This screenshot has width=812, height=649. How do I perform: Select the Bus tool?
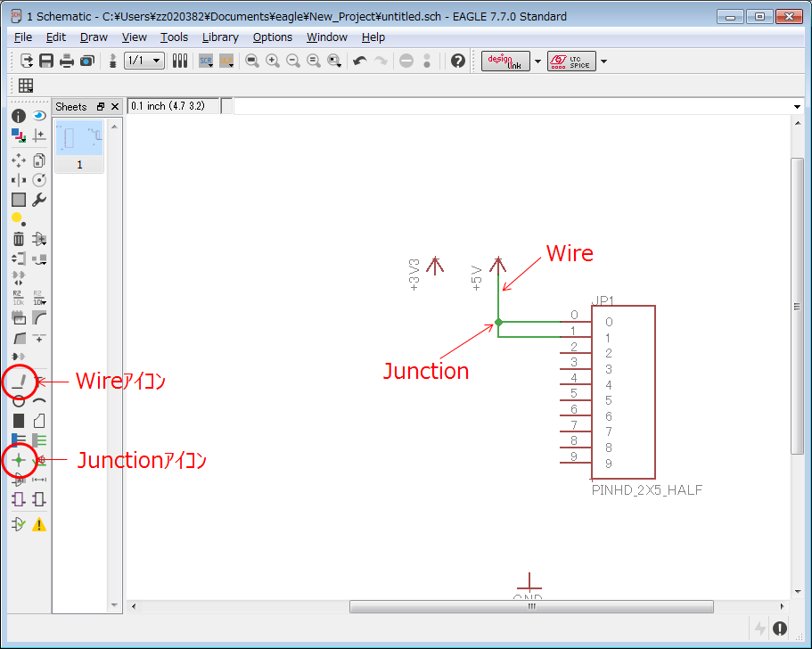pyautogui.click(x=19, y=440)
